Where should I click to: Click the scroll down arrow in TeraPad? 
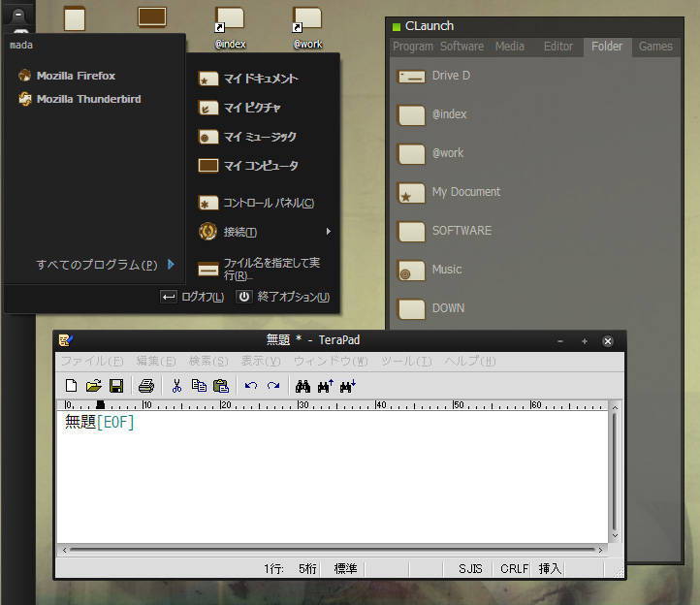click(615, 535)
